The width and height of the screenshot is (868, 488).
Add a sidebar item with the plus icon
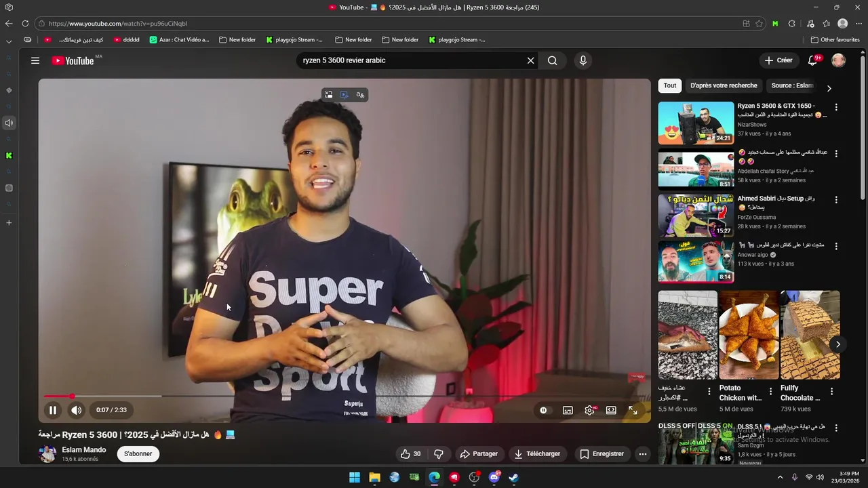[x=9, y=223]
